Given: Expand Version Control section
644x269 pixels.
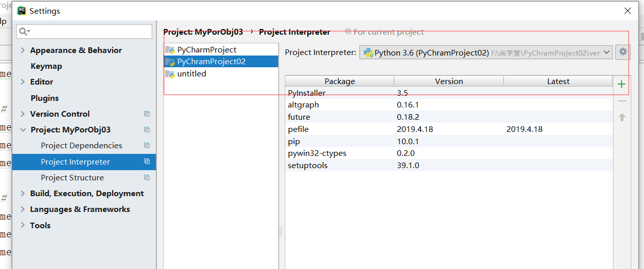Looking at the screenshot, I should point(22,114).
